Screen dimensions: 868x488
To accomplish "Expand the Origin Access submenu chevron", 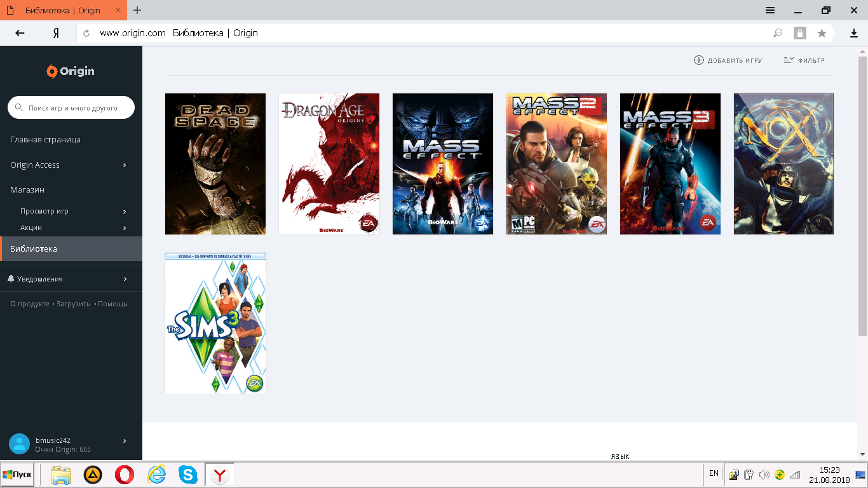I will click(125, 165).
